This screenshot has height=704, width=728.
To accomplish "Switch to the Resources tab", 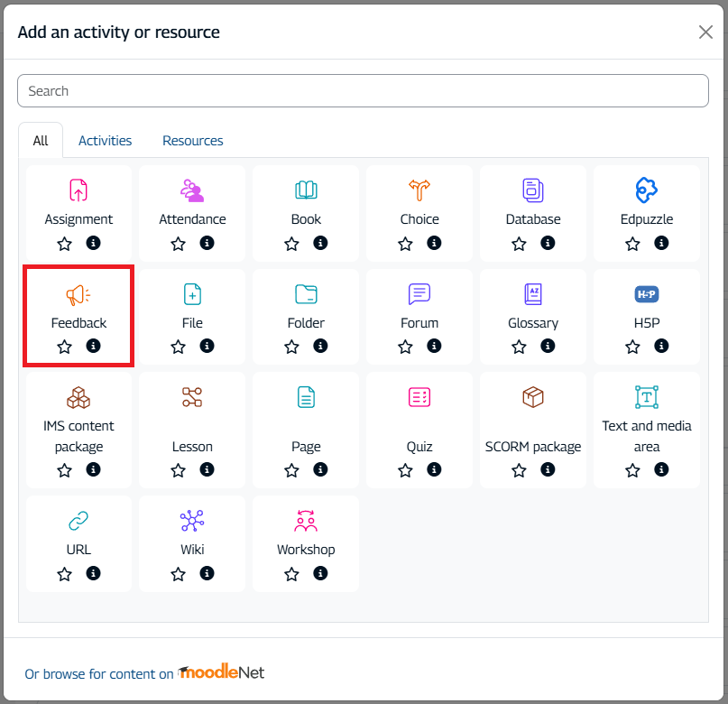I will click(192, 141).
